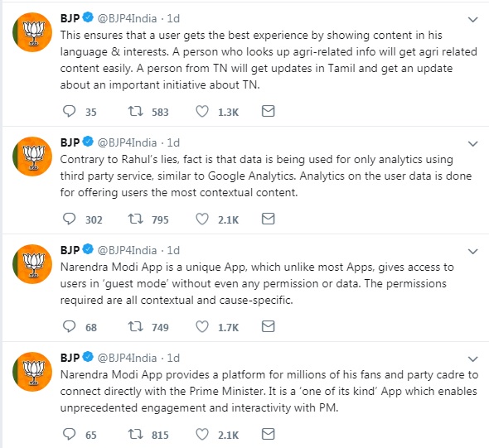Image resolution: width=489 pixels, height=448 pixels.
Task: Like the tweet with 1.7K likes
Action: [x=202, y=326]
